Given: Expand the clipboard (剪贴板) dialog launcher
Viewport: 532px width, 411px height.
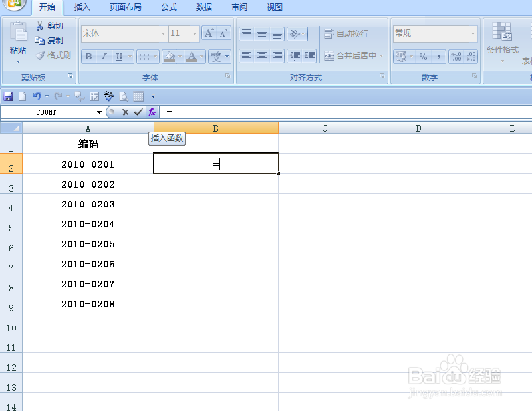Looking at the screenshot, I should point(70,76).
